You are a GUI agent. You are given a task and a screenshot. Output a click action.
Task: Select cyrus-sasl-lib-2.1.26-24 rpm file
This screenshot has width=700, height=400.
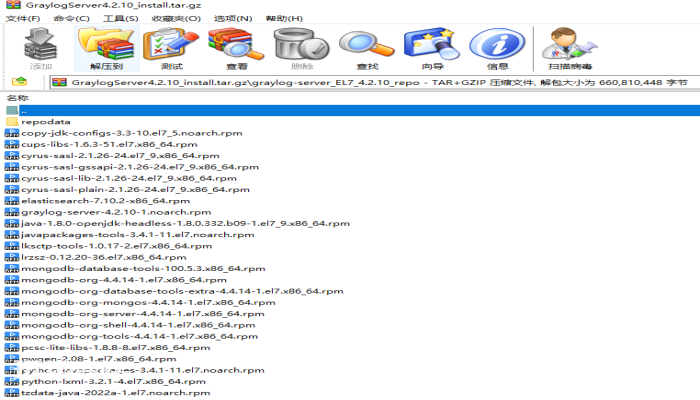tap(129, 178)
